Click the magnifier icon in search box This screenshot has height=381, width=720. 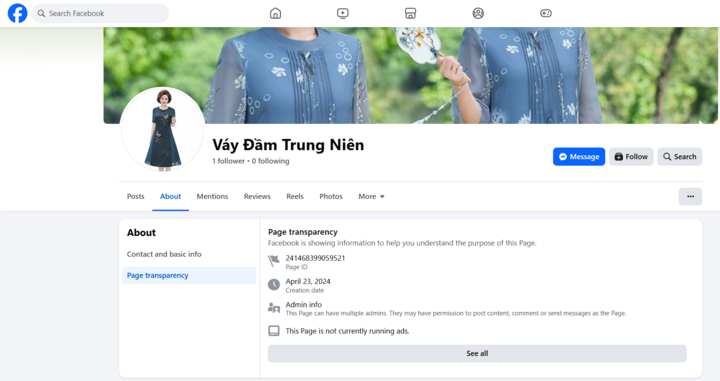point(41,13)
